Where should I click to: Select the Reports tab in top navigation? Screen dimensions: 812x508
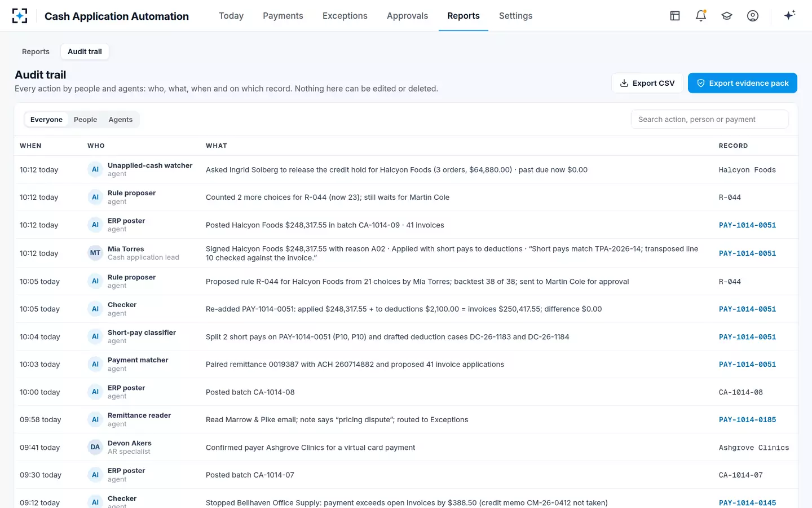pyautogui.click(x=464, y=16)
